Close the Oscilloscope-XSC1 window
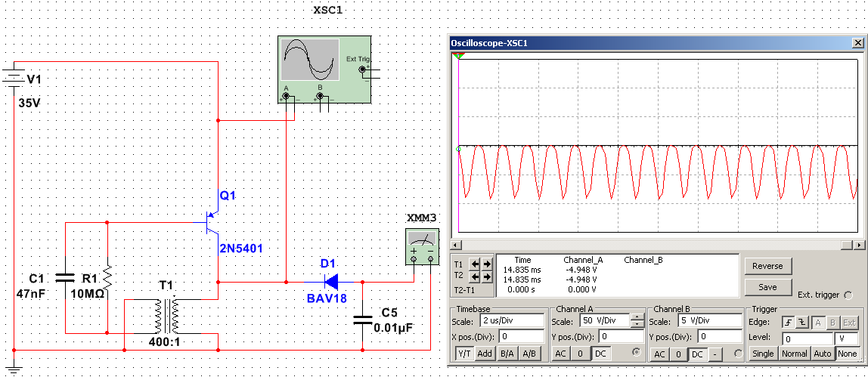The height and width of the screenshot is (380, 868). pyautogui.click(x=858, y=42)
